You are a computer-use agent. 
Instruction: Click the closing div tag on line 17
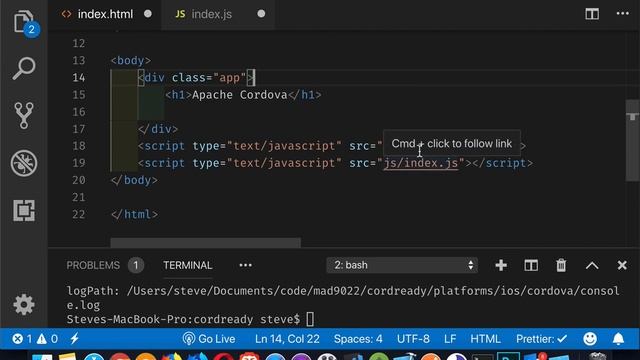[x=158, y=129]
